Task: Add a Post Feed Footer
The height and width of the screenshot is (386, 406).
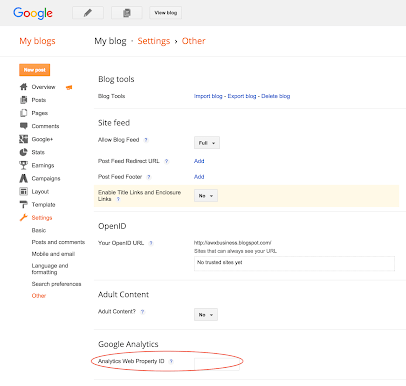Action: pos(199,177)
